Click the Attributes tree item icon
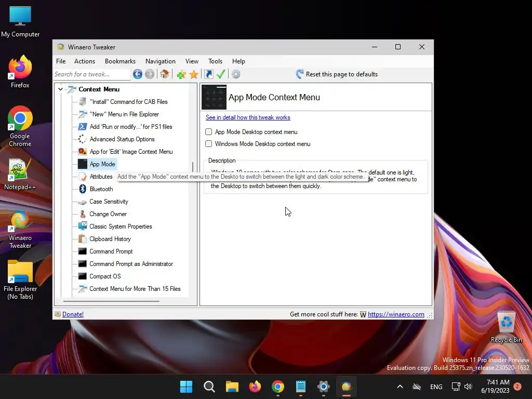 83,177
